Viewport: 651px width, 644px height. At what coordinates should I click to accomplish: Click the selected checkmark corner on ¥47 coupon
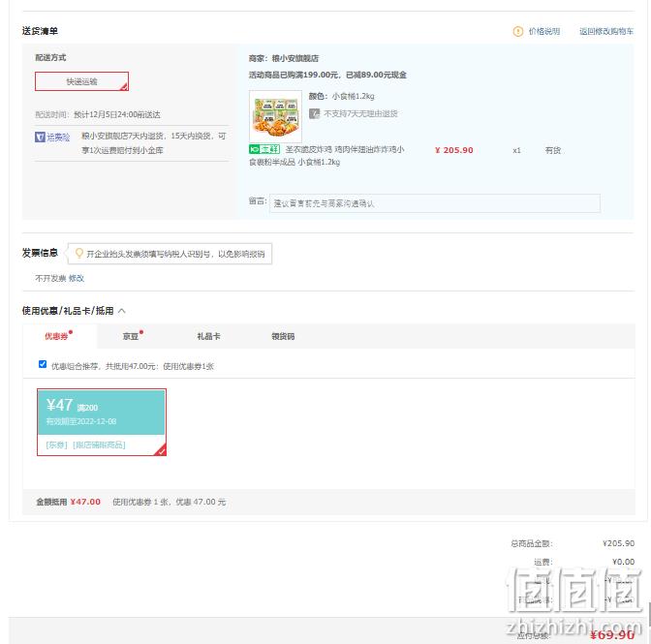tap(161, 450)
